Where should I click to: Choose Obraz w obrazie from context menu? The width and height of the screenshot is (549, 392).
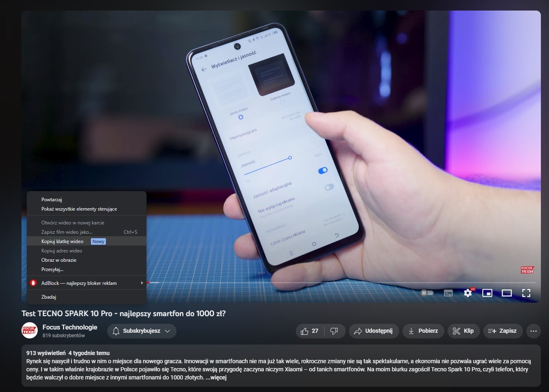coord(59,260)
